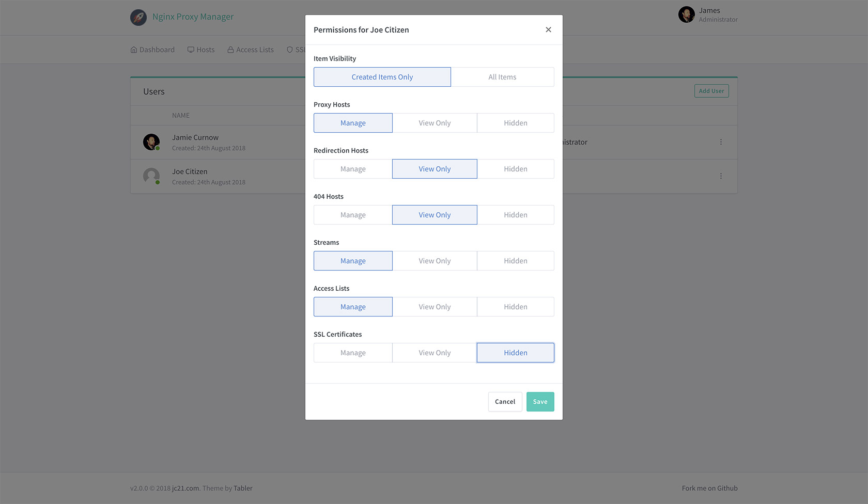Click the Hosts monitor icon
Viewport: 868px width, 504px height.
[190, 49]
